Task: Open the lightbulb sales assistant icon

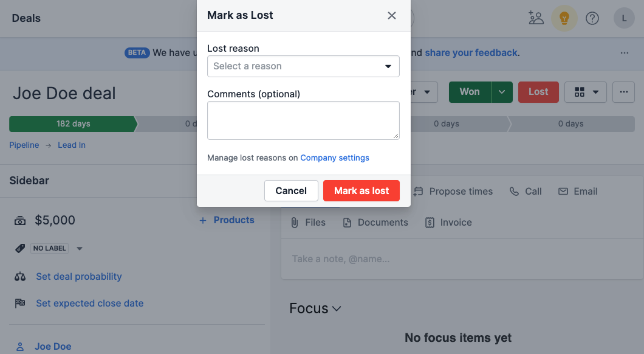Action: click(564, 18)
